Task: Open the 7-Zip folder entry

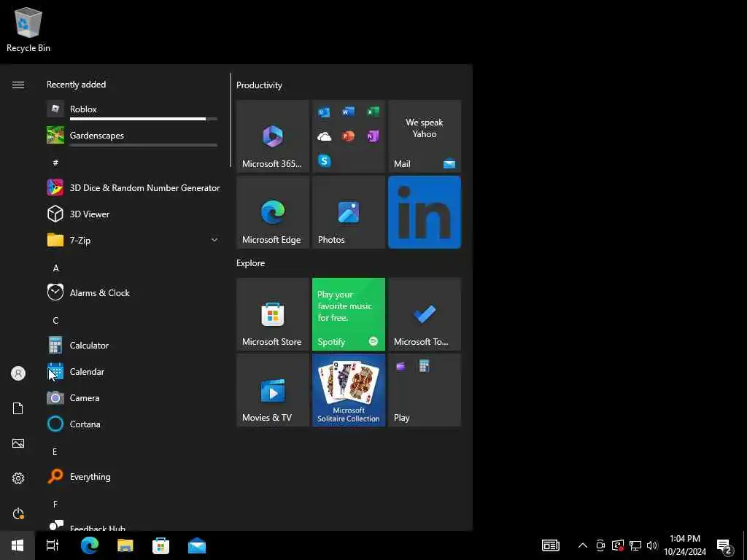Action: (x=133, y=240)
